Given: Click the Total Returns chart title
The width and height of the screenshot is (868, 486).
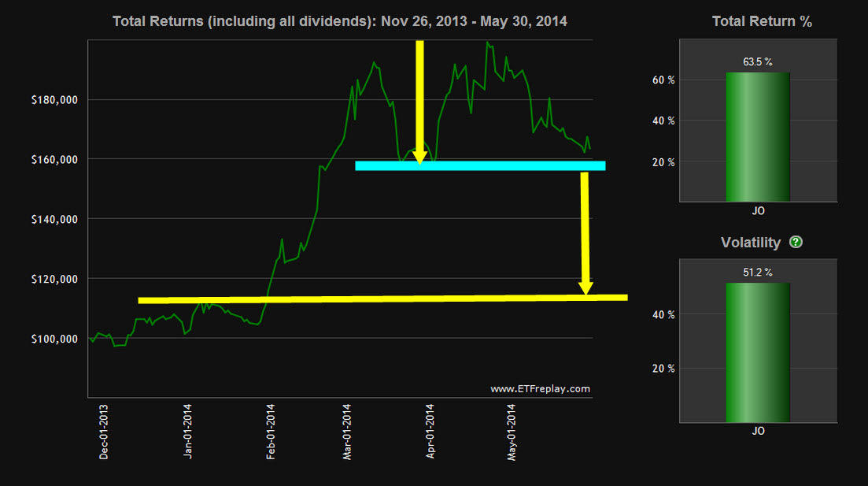Looking at the screenshot, I should coord(339,21).
